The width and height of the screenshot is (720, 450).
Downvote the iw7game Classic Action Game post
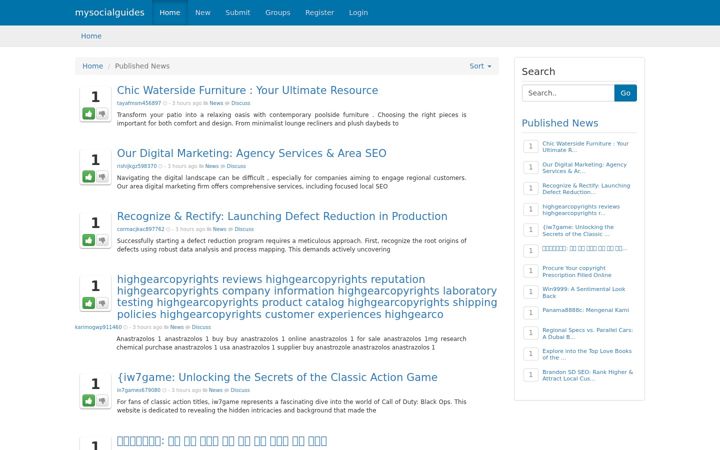point(102,400)
